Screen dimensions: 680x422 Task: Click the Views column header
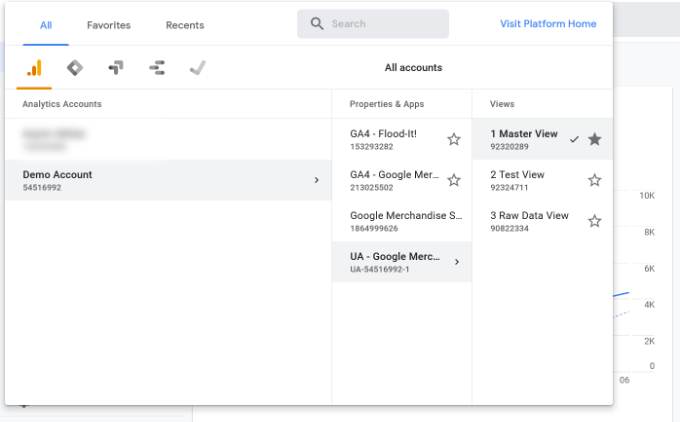click(502, 104)
